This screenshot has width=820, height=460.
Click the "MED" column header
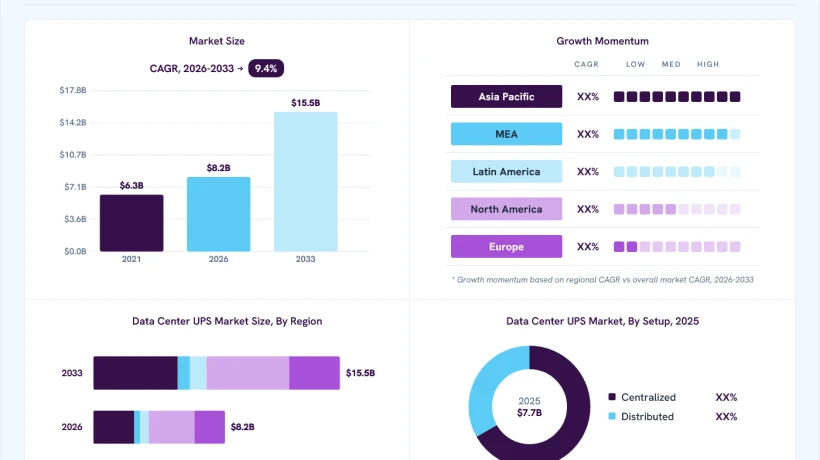coord(671,64)
